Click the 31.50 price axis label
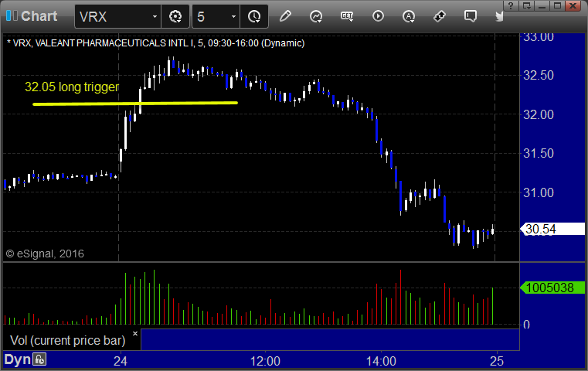The width and height of the screenshot is (588, 371). pos(539,154)
